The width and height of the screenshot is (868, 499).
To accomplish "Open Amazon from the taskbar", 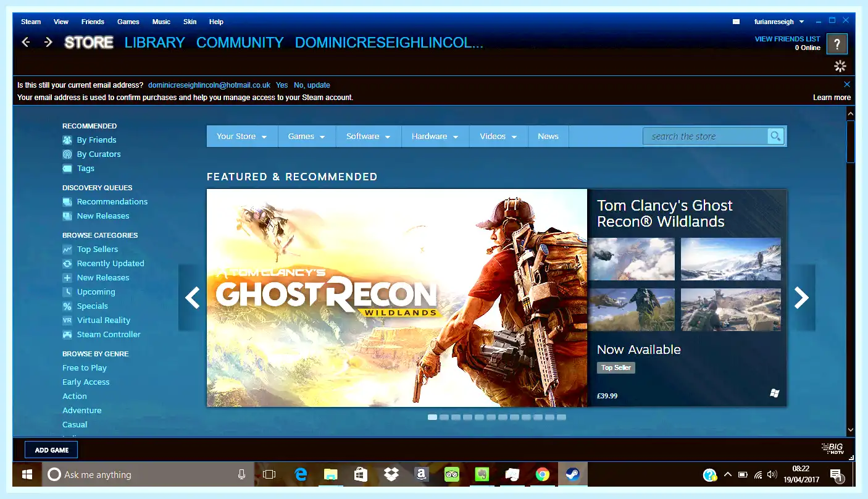I will 421,474.
